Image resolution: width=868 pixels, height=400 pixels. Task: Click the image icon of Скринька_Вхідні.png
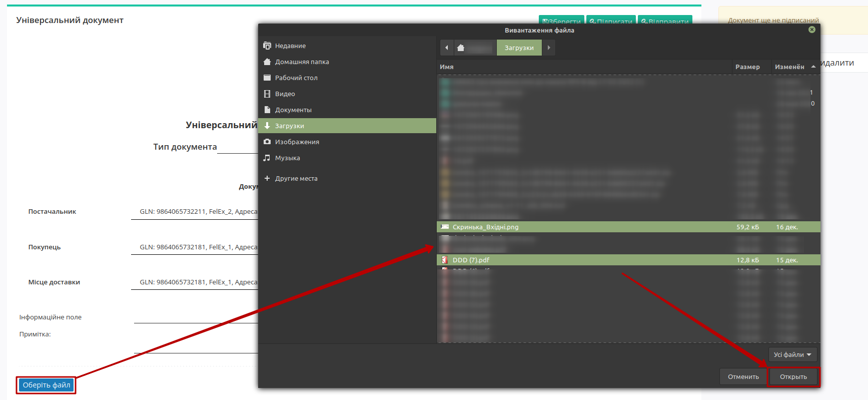coord(445,227)
